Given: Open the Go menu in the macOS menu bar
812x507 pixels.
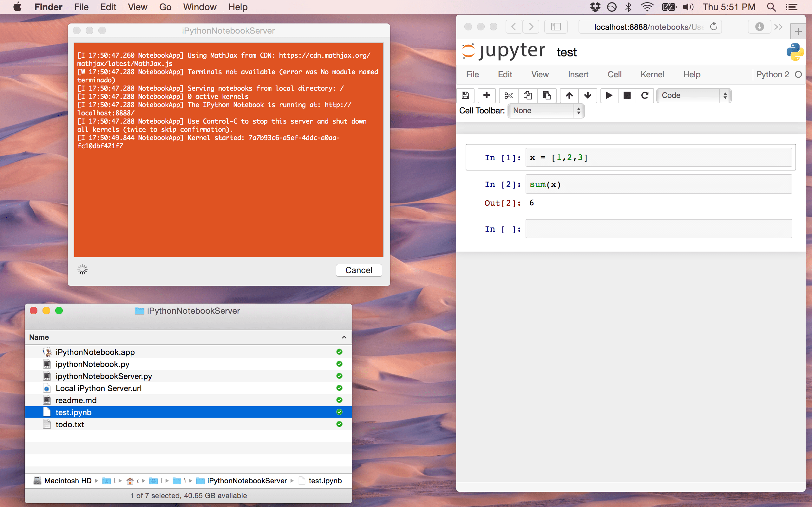Looking at the screenshot, I should tap(166, 7).
